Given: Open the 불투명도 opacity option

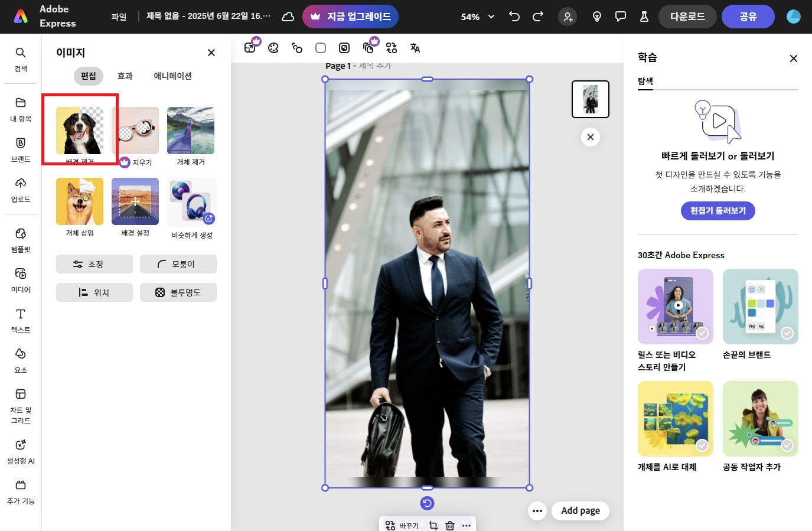Looking at the screenshot, I should pos(178,292).
